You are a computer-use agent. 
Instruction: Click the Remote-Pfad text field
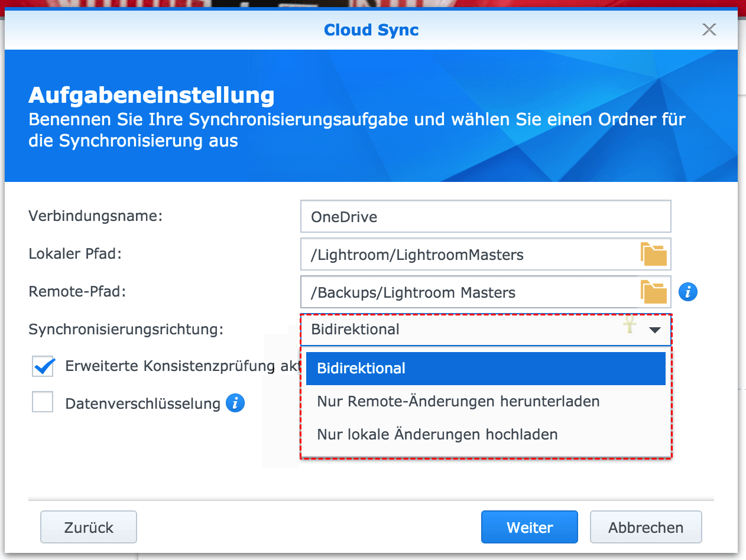click(x=467, y=292)
